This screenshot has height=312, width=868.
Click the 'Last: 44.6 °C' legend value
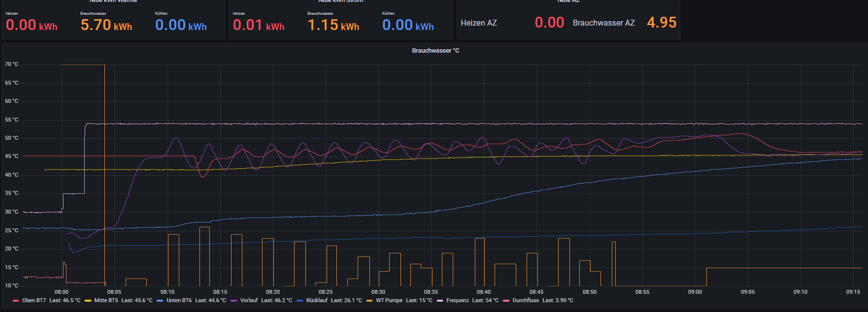(211, 300)
